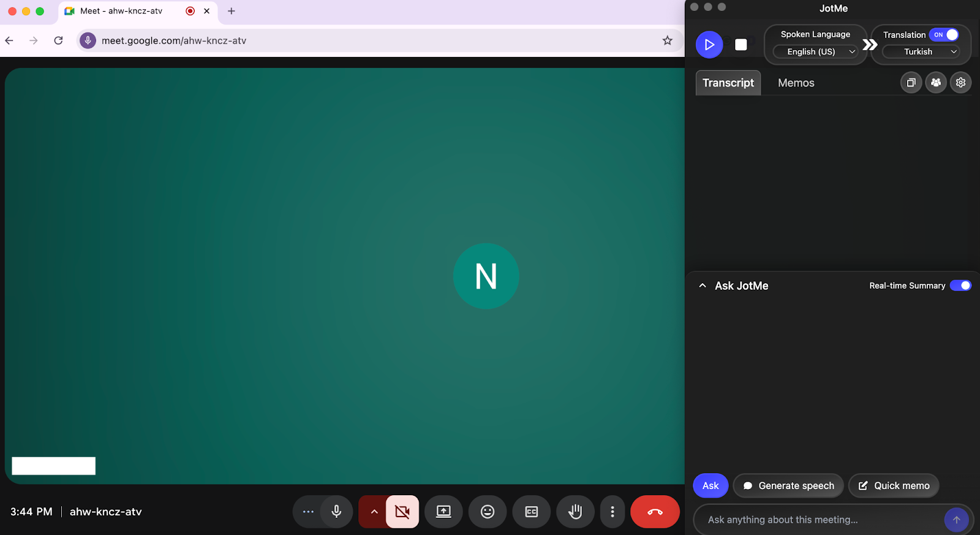
Task: Click the Ask button
Action: coord(710,485)
